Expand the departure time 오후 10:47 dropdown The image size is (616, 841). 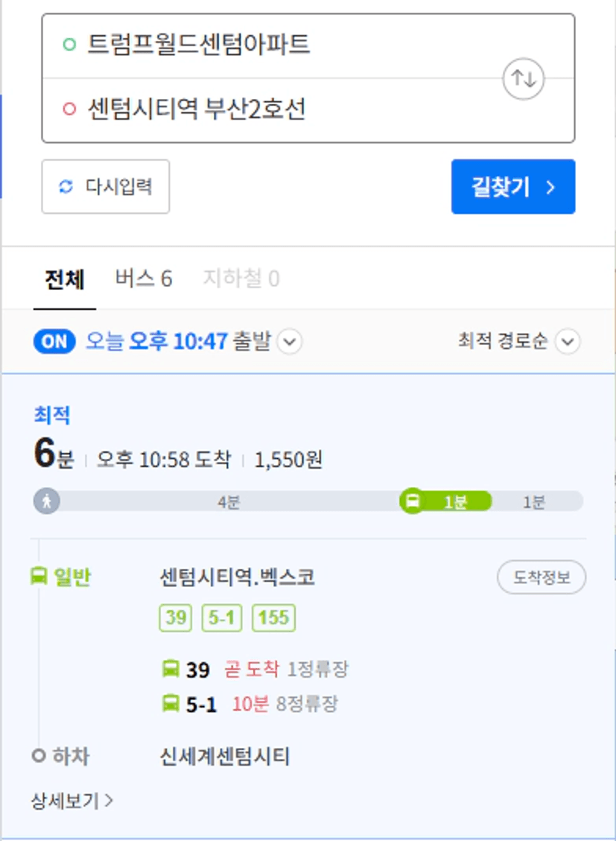pos(290,342)
